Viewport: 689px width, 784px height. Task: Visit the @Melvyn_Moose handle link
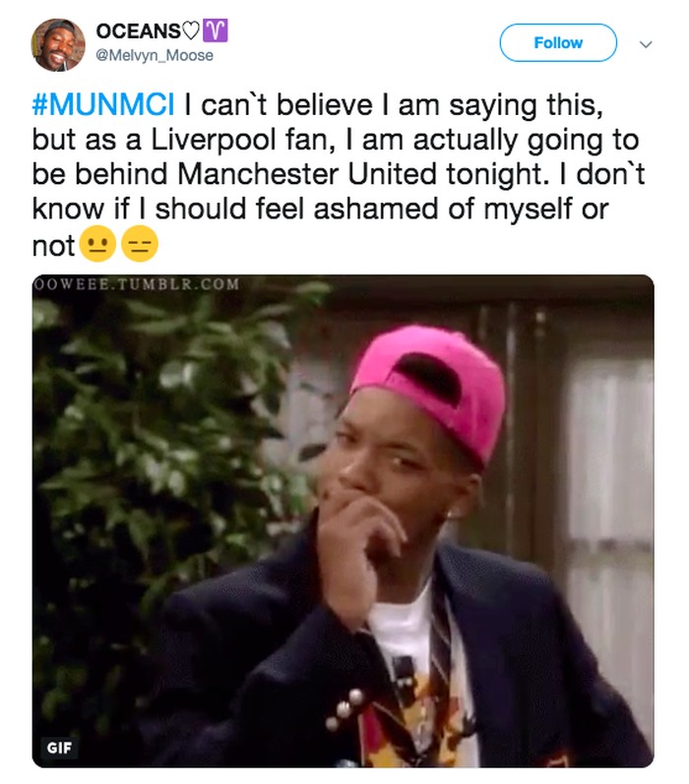[x=155, y=55]
